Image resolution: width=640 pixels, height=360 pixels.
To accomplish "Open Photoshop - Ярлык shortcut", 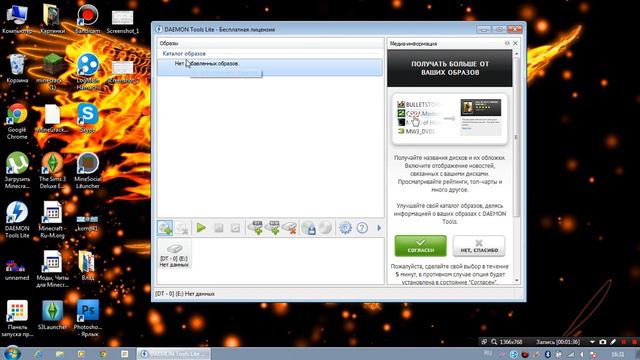I will click(x=88, y=319).
